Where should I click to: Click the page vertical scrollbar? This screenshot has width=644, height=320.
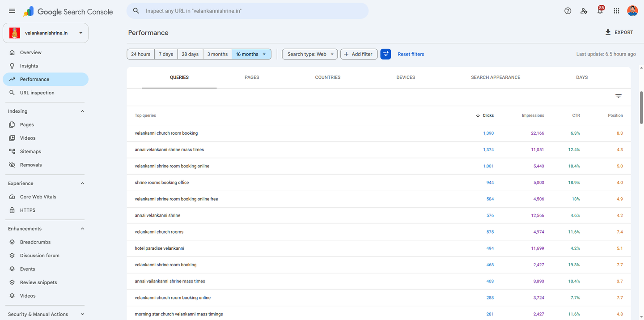pos(642,107)
